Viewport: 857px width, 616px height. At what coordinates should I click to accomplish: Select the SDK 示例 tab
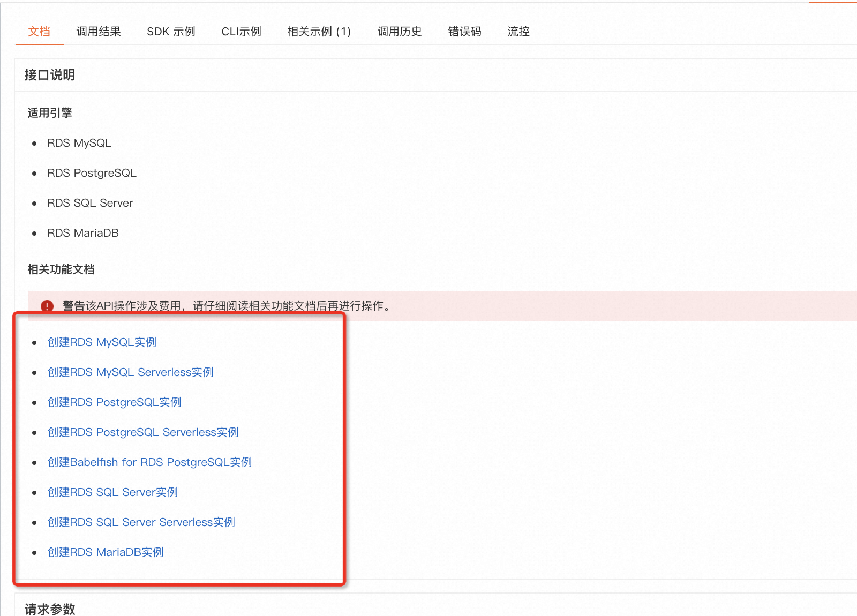171,32
